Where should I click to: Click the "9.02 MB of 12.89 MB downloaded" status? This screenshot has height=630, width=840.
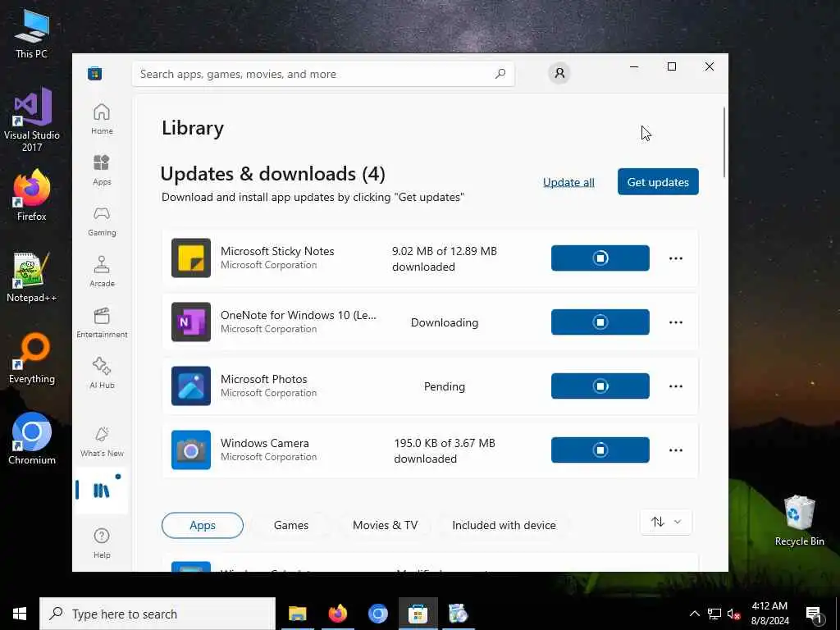click(x=445, y=258)
